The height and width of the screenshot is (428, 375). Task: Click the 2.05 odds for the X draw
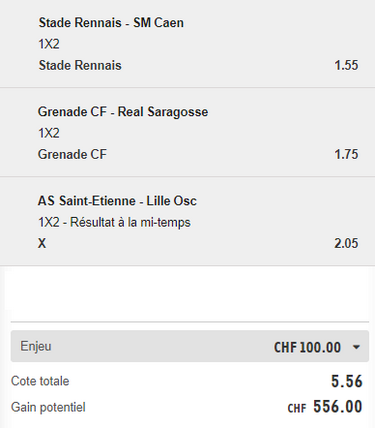346,243
